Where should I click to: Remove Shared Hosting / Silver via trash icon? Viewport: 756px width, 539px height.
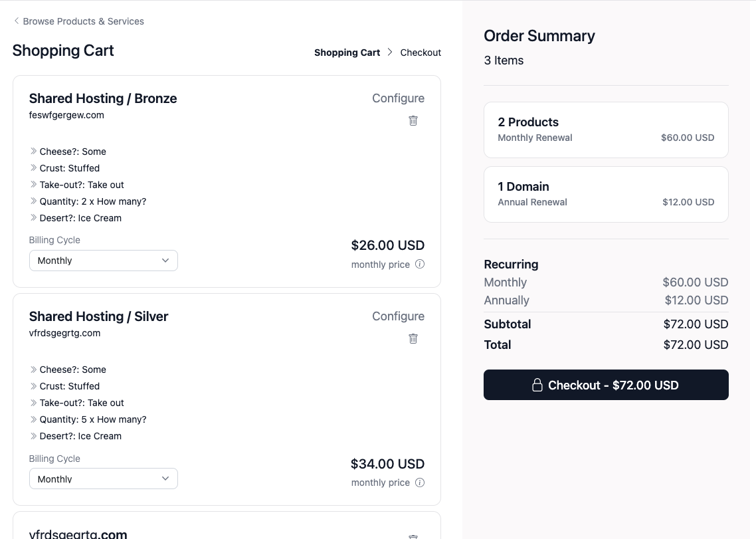click(x=413, y=338)
